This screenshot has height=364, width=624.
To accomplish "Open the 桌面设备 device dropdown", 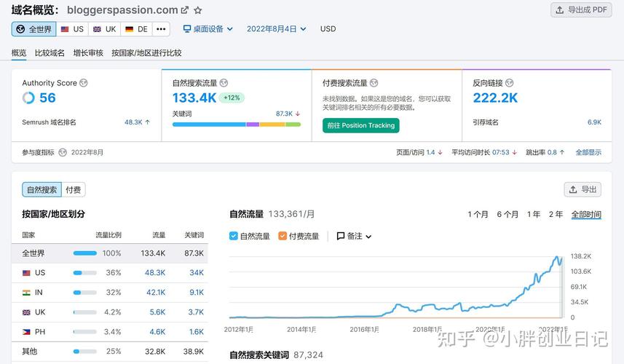I will (x=208, y=29).
